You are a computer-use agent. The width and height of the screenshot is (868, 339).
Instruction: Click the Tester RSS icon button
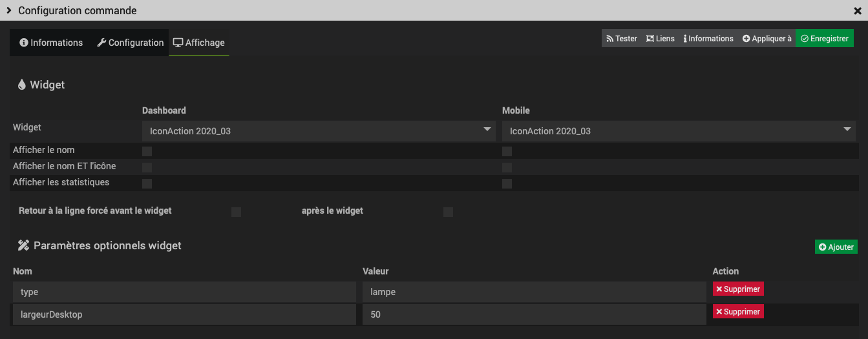pyautogui.click(x=621, y=39)
